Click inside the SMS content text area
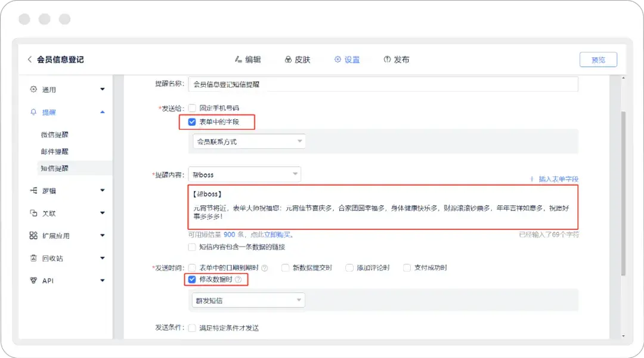The width and height of the screenshot is (644, 358). (383, 207)
